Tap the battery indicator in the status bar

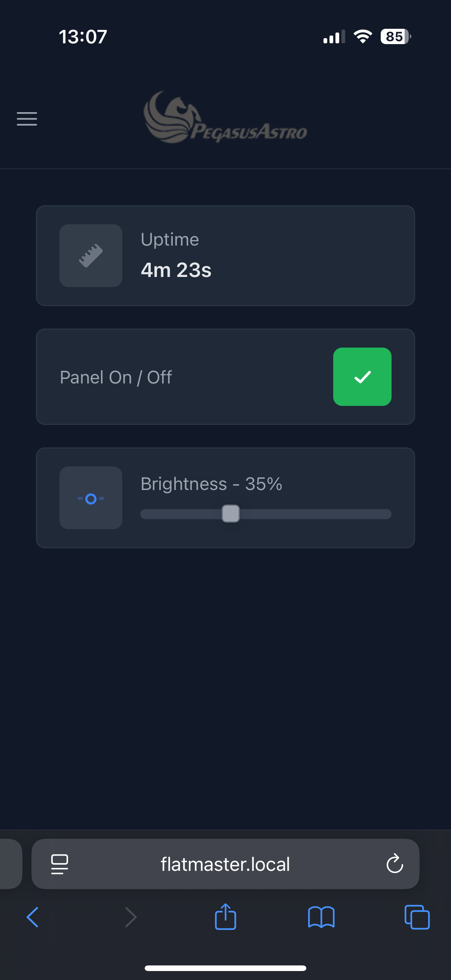click(395, 37)
